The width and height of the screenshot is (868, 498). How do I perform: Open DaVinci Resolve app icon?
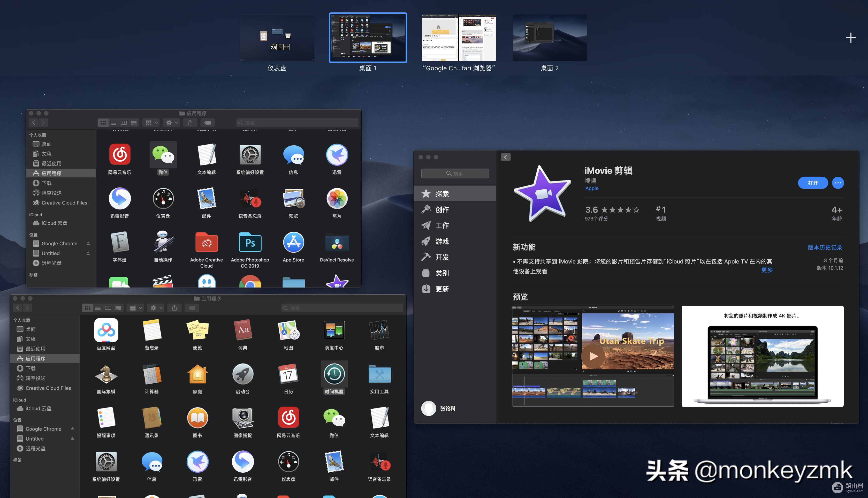(337, 242)
